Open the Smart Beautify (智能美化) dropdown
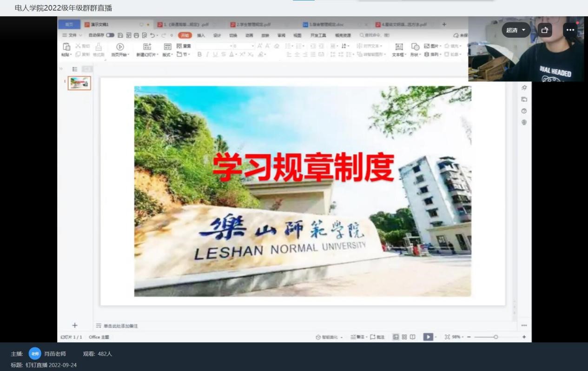The height and width of the screenshot is (371, 588). [x=329, y=337]
